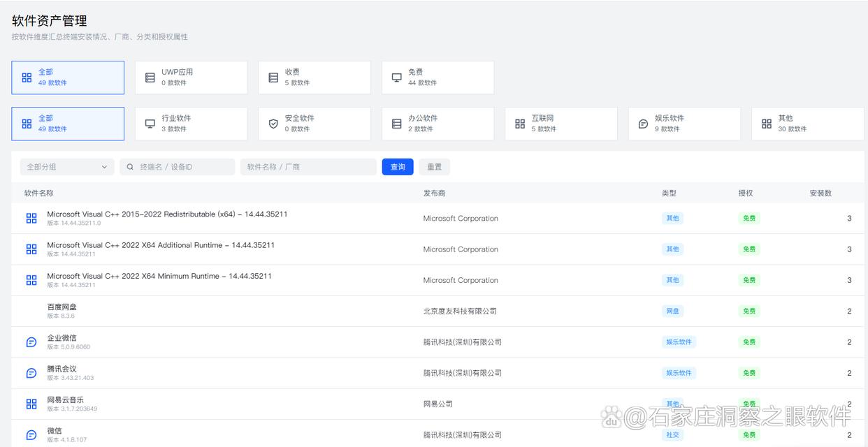Viewport: 868px width, 447px height.
Task: Click the 软件资产管理 page title
Action: click(x=50, y=21)
